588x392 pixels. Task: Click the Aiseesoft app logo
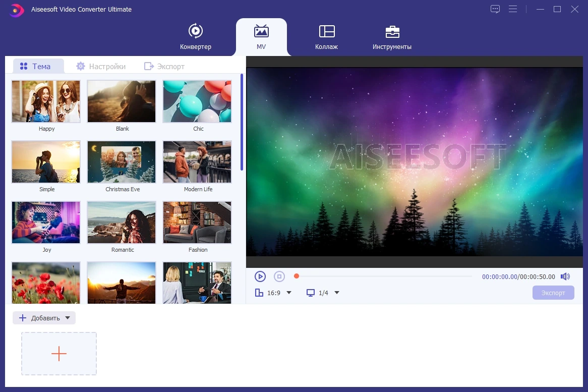[16, 10]
